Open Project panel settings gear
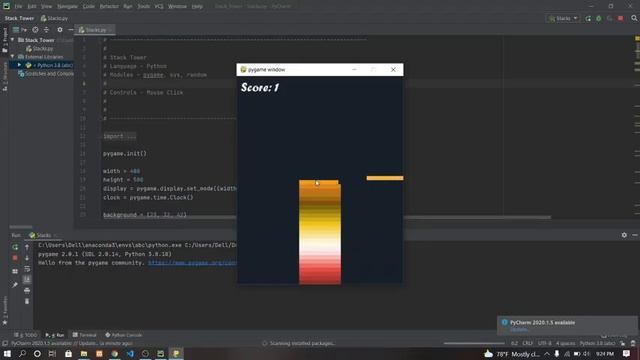 coord(60,30)
